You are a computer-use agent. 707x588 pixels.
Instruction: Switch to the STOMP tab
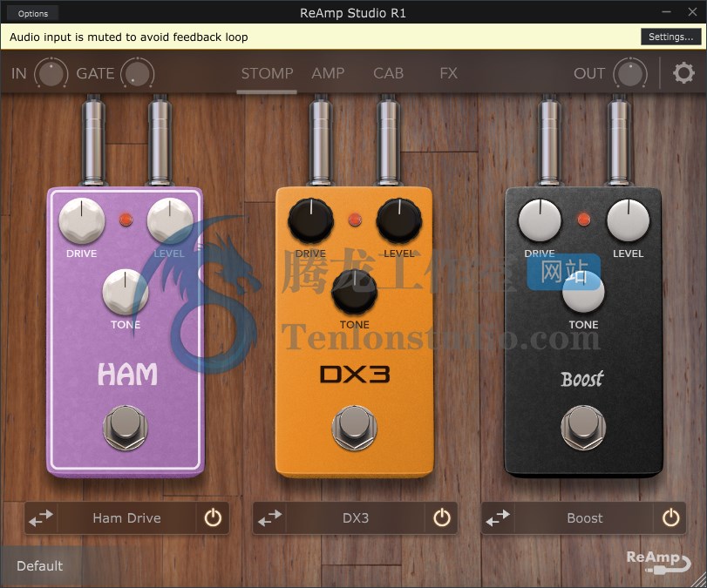[x=267, y=73]
